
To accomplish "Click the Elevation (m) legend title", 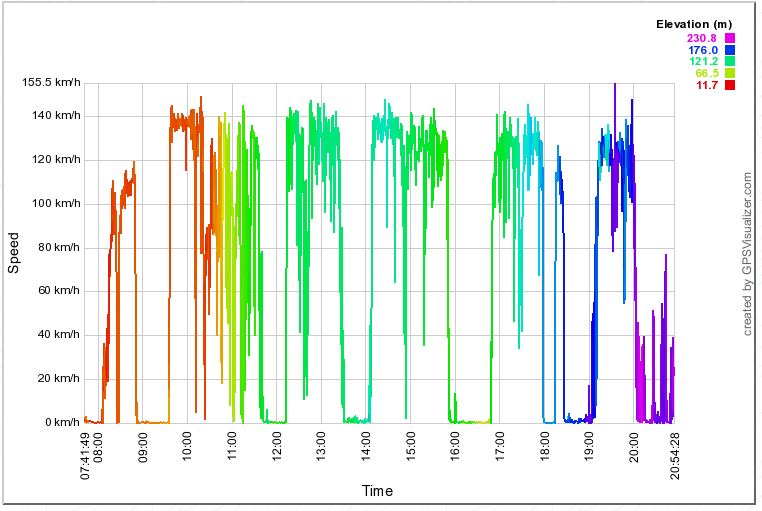I will [x=694, y=24].
